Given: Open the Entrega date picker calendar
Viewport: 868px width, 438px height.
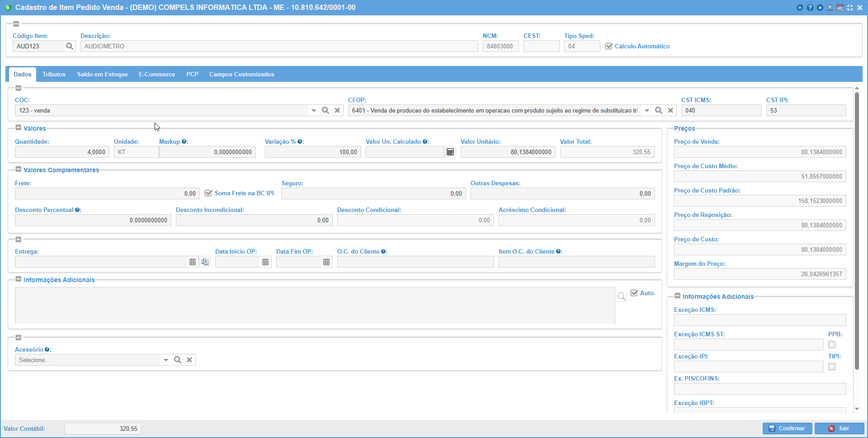Looking at the screenshot, I should point(193,262).
